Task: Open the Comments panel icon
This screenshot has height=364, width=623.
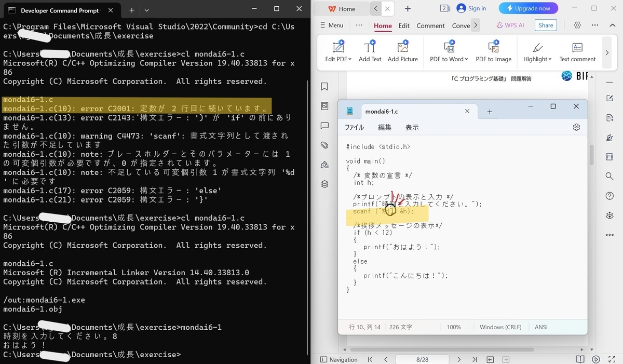Action: click(324, 125)
